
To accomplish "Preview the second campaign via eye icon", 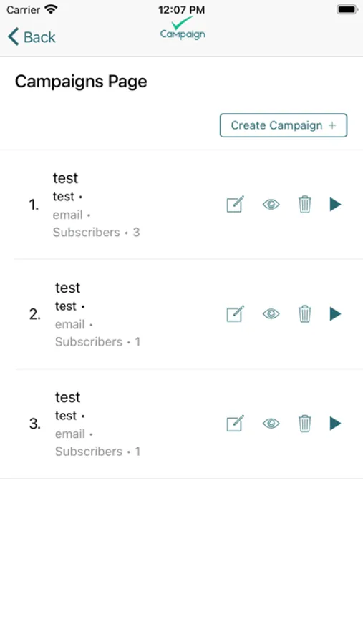I will coord(271,314).
